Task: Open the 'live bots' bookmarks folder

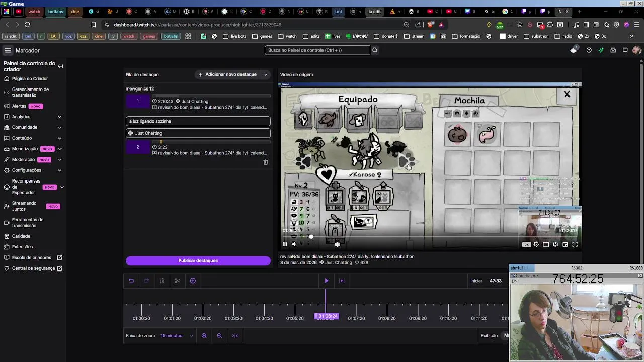Action: 235,36
